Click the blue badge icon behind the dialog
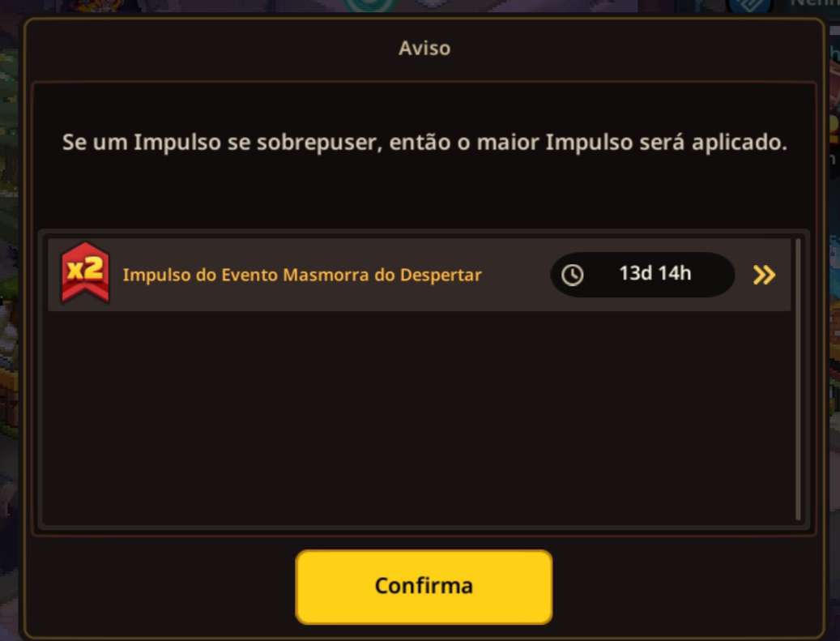This screenshot has height=641, width=840. click(x=749, y=6)
